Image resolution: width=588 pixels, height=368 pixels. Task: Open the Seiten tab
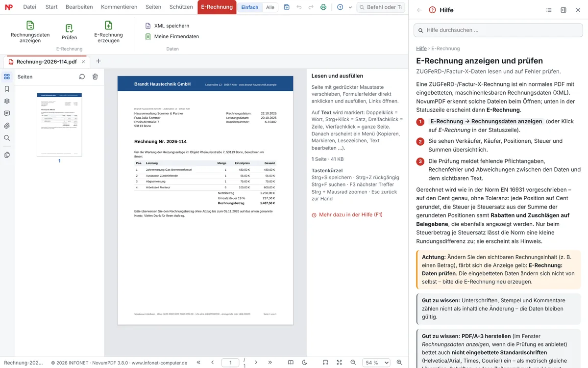[153, 7]
